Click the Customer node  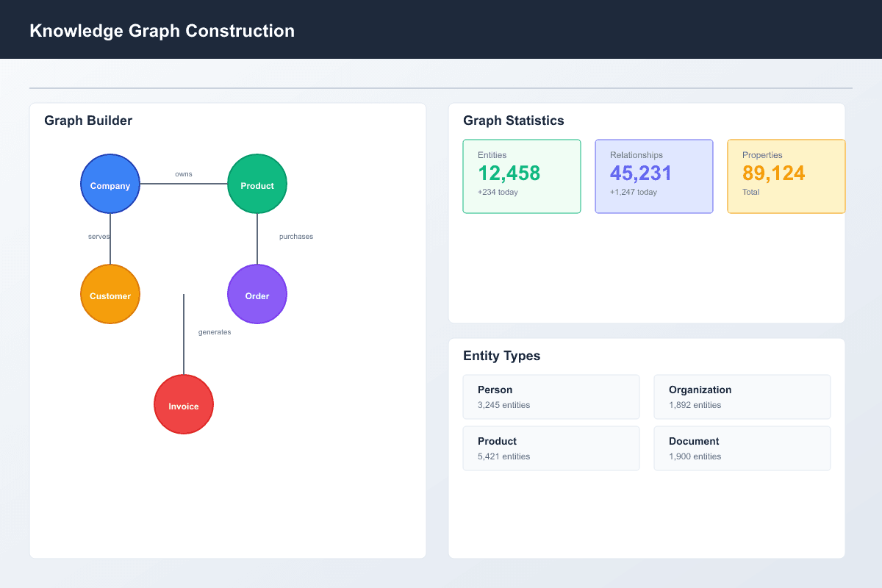(110, 294)
